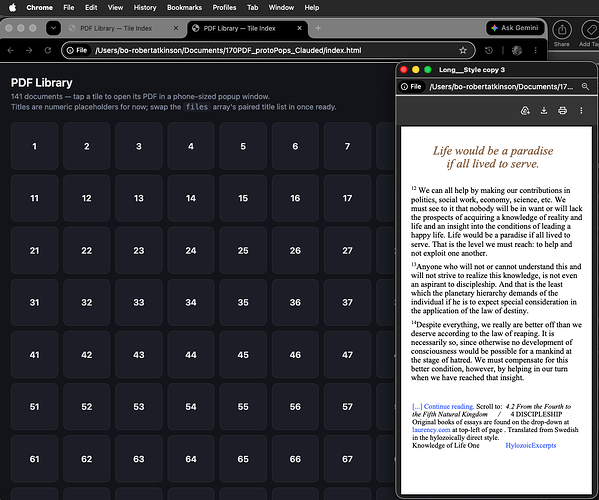
Task: Open the File menu in menu bar
Action: coord(69,7)
